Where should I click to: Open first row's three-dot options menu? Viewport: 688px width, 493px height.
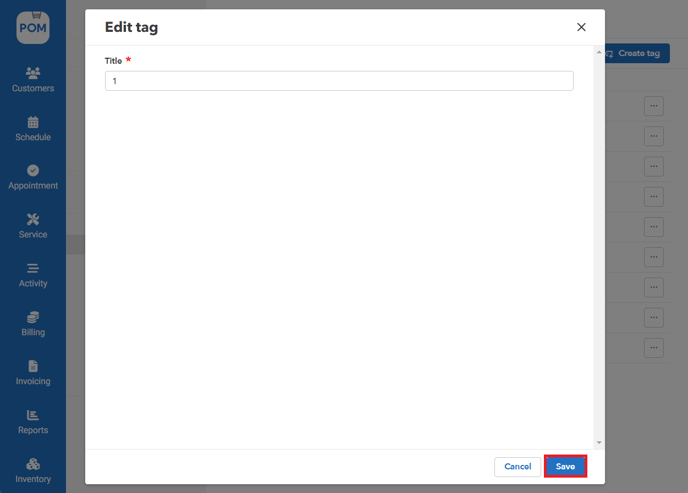coord(654,105)
